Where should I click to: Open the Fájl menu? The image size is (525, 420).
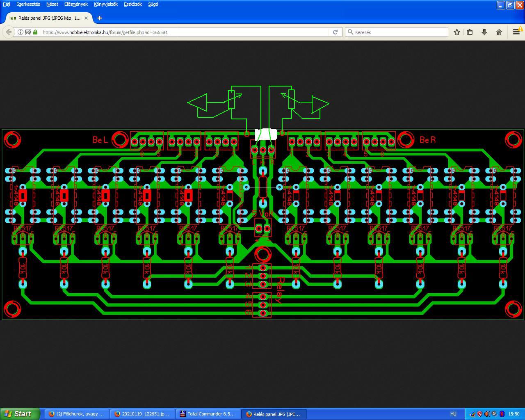coord(7,4)
